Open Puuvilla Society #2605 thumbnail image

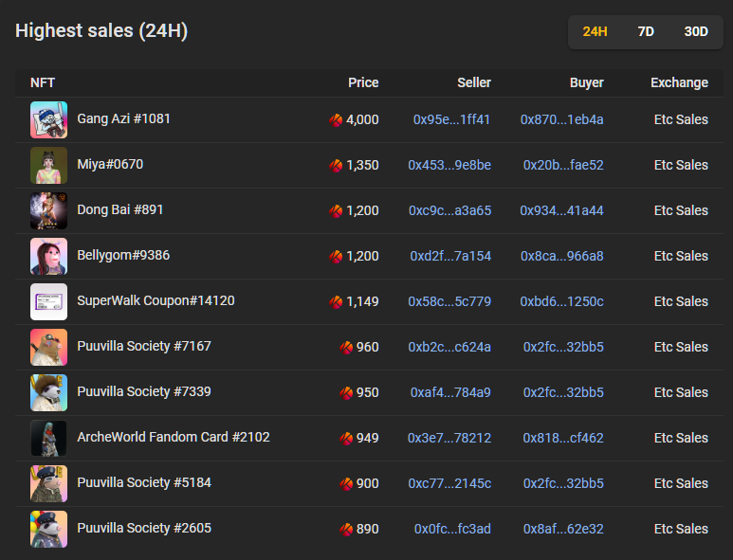coord(48,529)
